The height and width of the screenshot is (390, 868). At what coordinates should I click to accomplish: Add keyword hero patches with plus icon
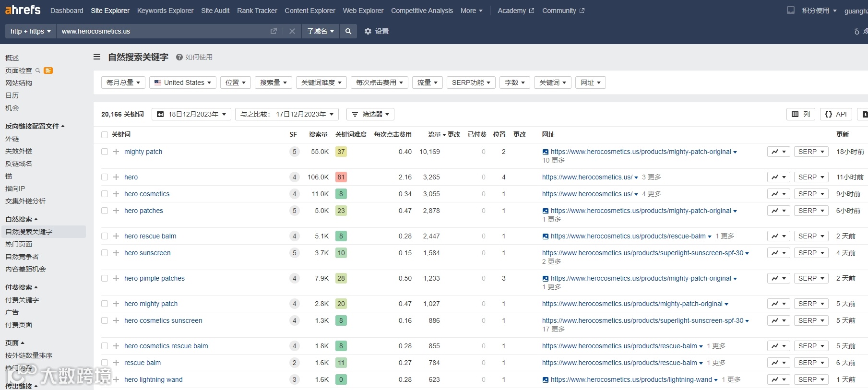point(116,211)
